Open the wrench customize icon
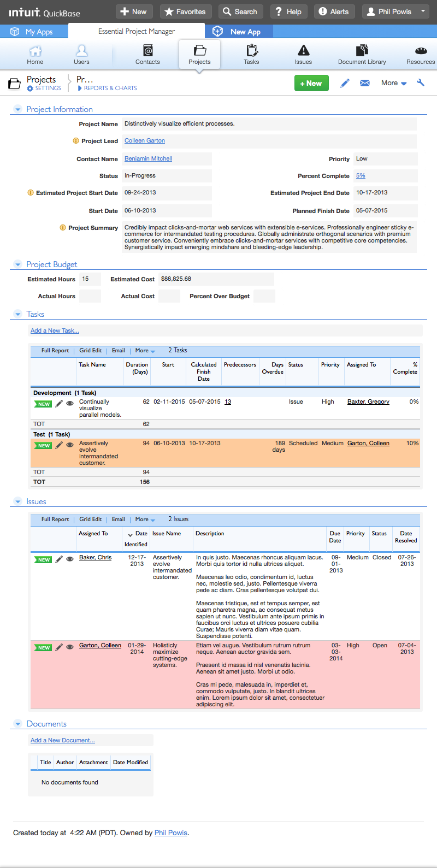This screenshot has height=868, width=437. tap(420, 83)
